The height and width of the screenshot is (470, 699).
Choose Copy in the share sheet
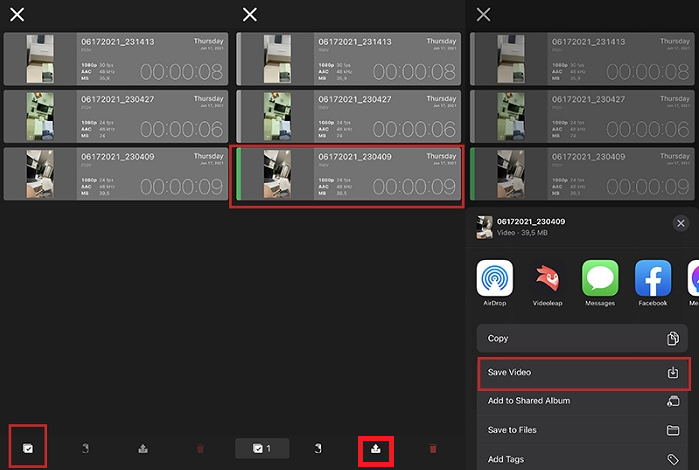(582, 338)
